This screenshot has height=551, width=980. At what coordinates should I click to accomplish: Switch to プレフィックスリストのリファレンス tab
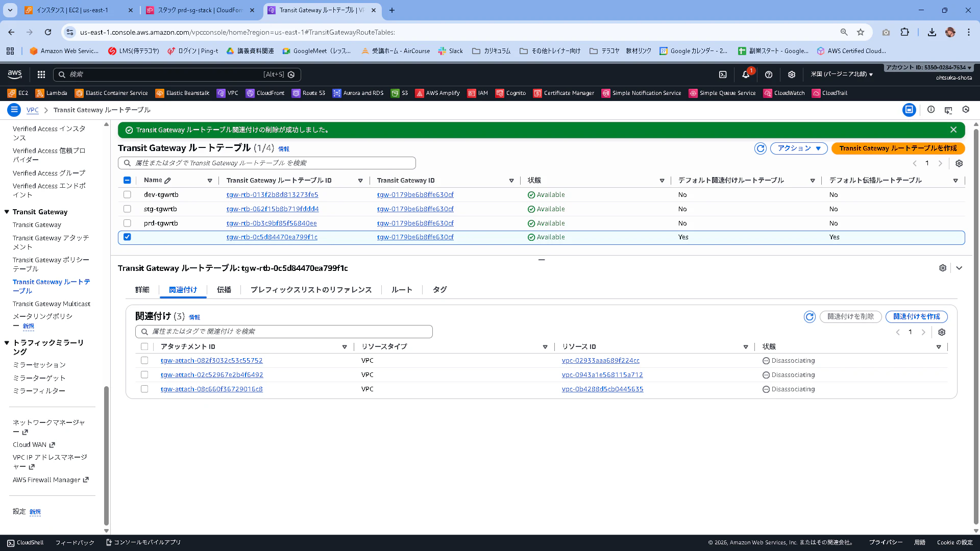[311, 290]
